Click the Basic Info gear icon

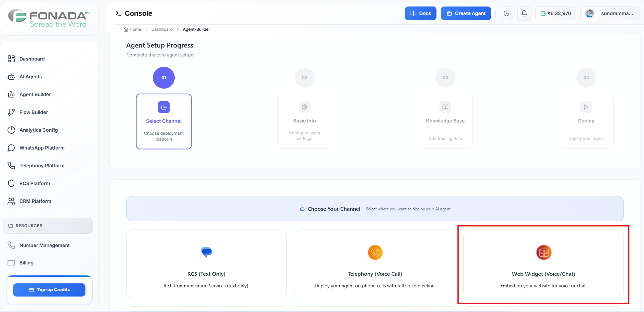(x=305, y=107)
